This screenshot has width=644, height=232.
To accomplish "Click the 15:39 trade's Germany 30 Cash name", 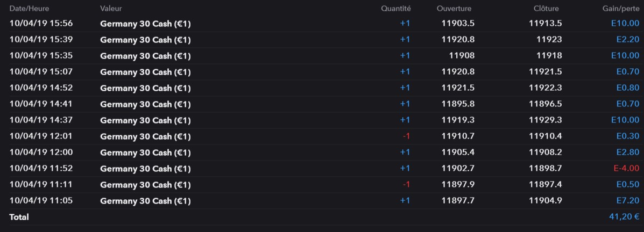I will coord(145,40).
